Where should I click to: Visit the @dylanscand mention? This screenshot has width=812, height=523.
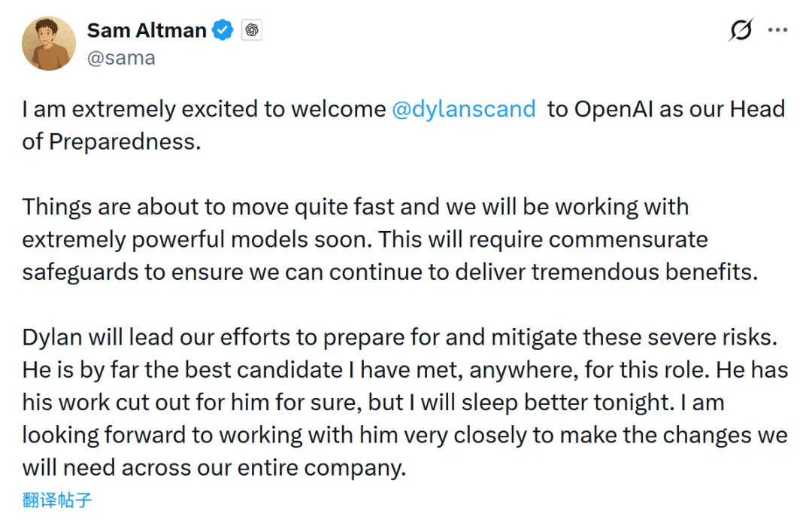pos(463,109)
